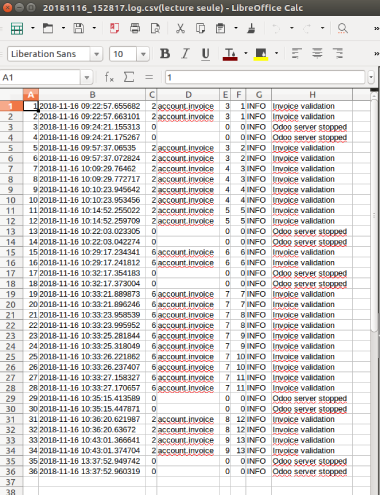Open the background color palette dropdown
This screenshot has width=380, height=495.
pos(276,53)
